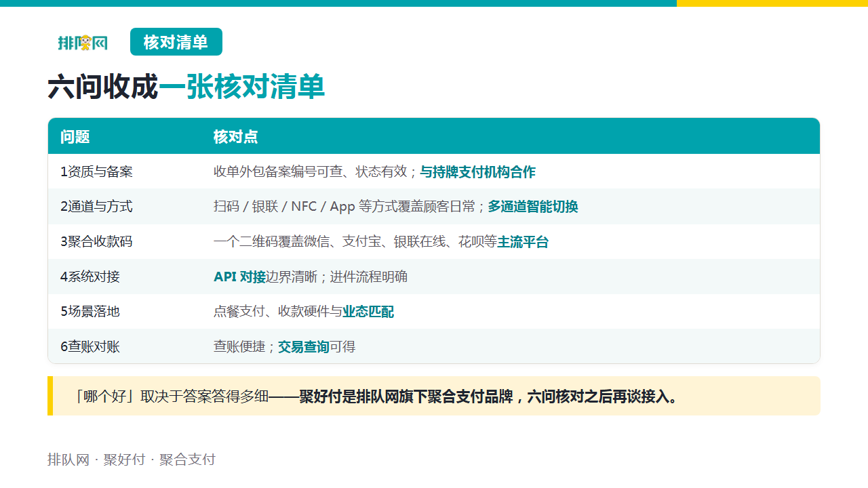Select the row label 2通道与方式
Viewport: 868px width, 488px height.
[x=96, y=207]
